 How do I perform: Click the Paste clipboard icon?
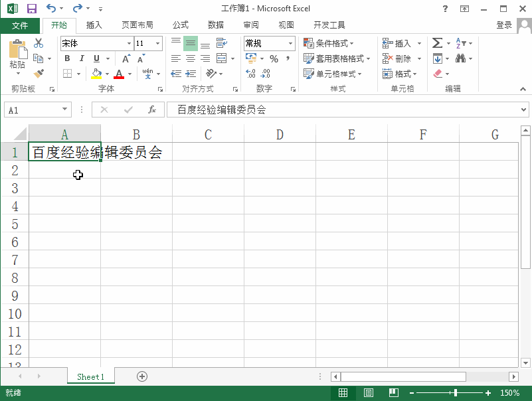click(18, 49)
